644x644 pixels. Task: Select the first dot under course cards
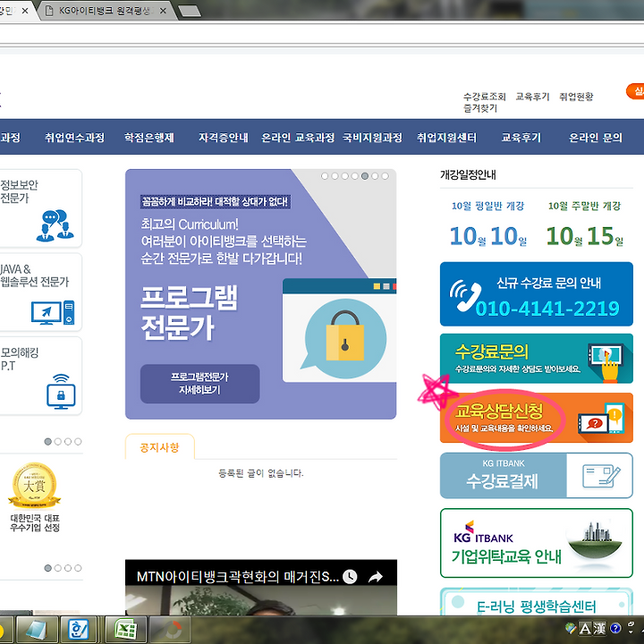click(x=48, y=442)
